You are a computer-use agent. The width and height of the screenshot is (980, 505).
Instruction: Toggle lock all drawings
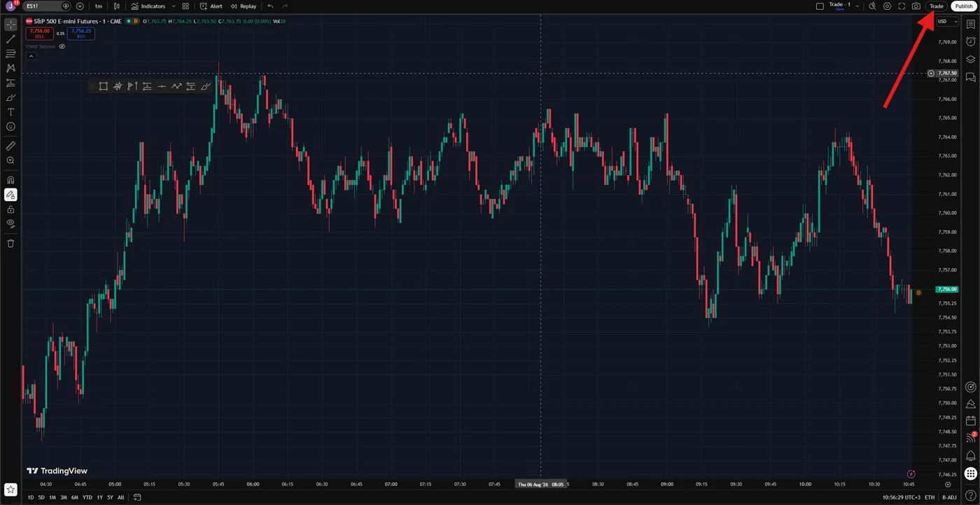click(x=10, y=209)
